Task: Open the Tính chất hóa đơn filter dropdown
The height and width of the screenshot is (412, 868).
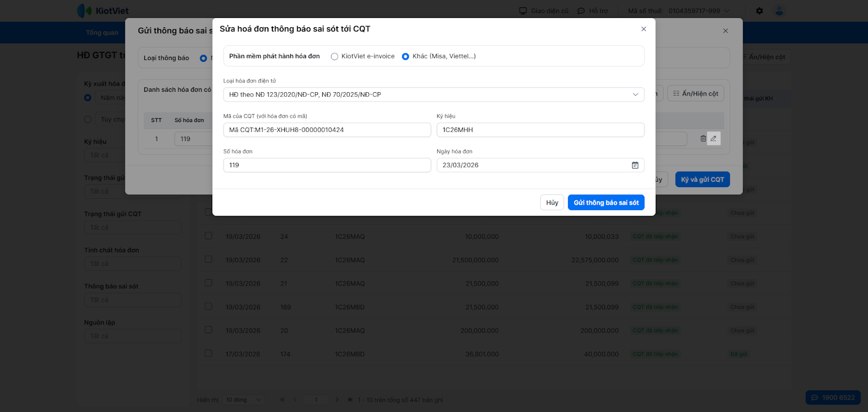Action: [x=132, y=264]
